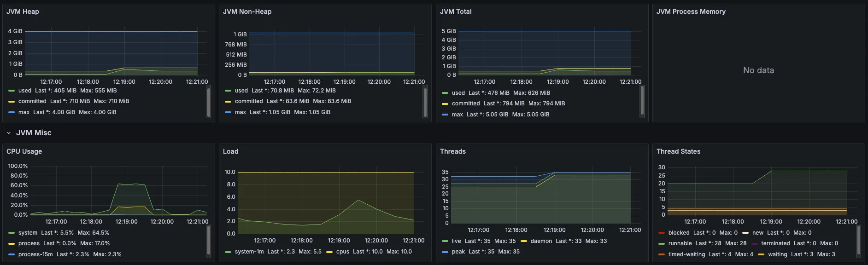Click orange 'timed-waiting' series icon in Thread States
The image size is (868, 265).
pyautogui.click(x=662, y=254)
